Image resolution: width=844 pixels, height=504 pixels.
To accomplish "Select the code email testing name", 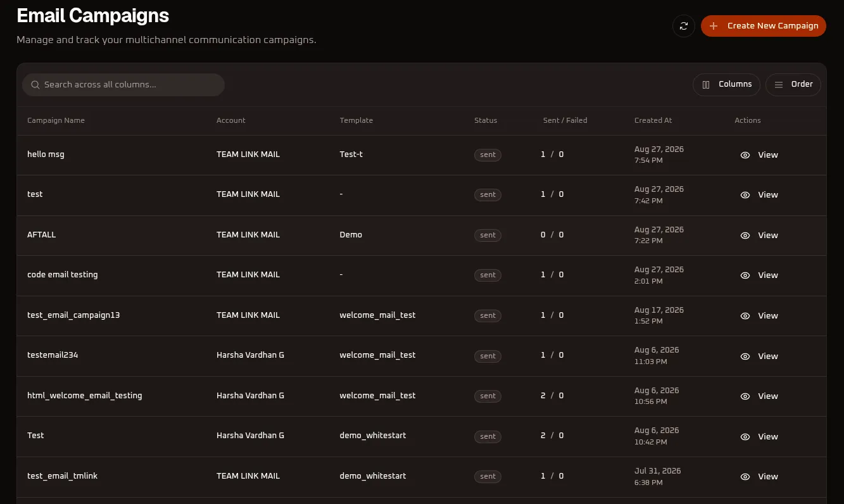I will click(63, 275).
